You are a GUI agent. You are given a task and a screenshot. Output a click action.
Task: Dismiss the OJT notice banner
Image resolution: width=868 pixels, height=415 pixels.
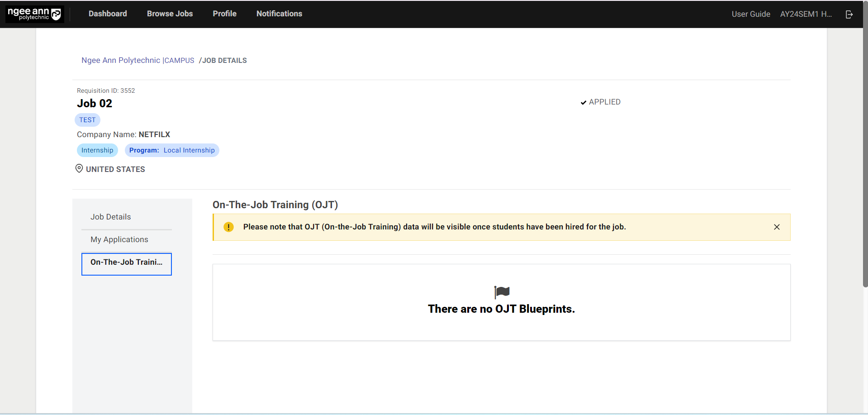point(777,227)
